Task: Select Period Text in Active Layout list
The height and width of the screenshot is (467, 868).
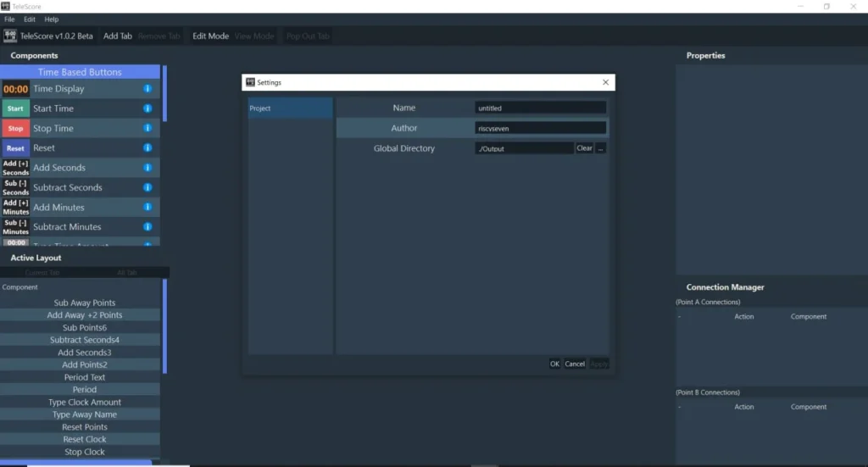Action: point(84,377)
